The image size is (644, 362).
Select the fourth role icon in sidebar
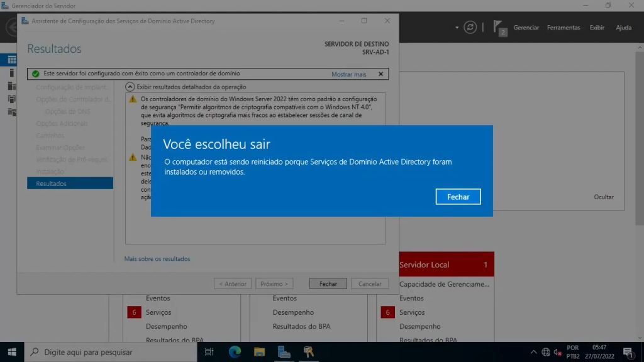[11, 99]
